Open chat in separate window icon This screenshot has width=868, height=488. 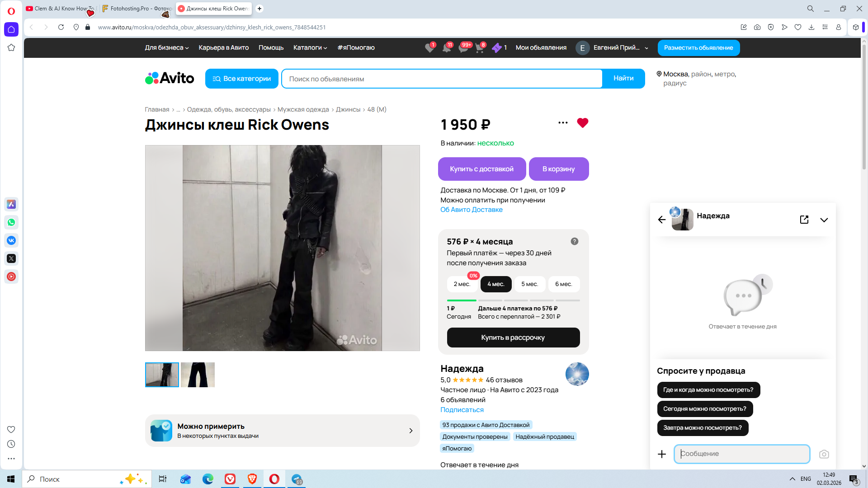pos(804,220)
